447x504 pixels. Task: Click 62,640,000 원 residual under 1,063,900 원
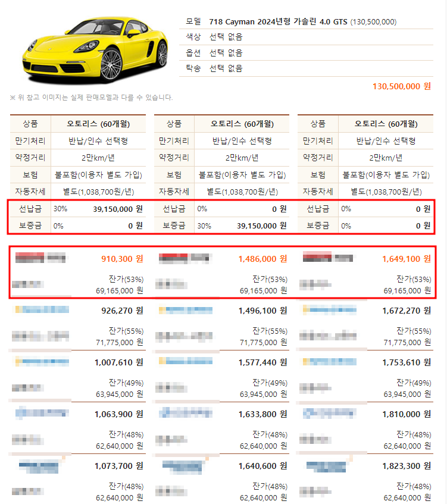click(119, 446)
